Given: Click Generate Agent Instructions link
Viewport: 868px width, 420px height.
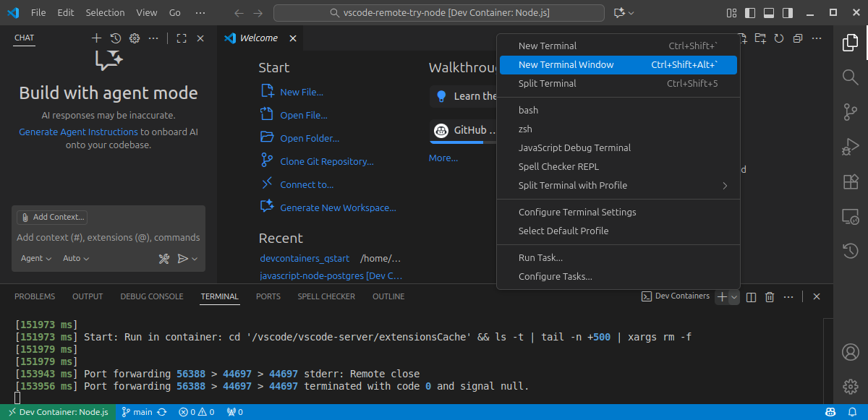Looking at the screenshot, I should coord(78,132).
